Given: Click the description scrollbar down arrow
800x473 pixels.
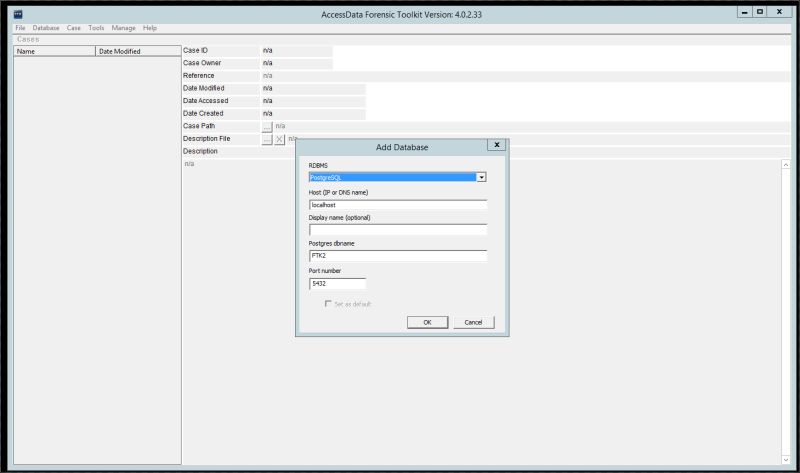Looking at the screenshot, I should pos(786,460).
